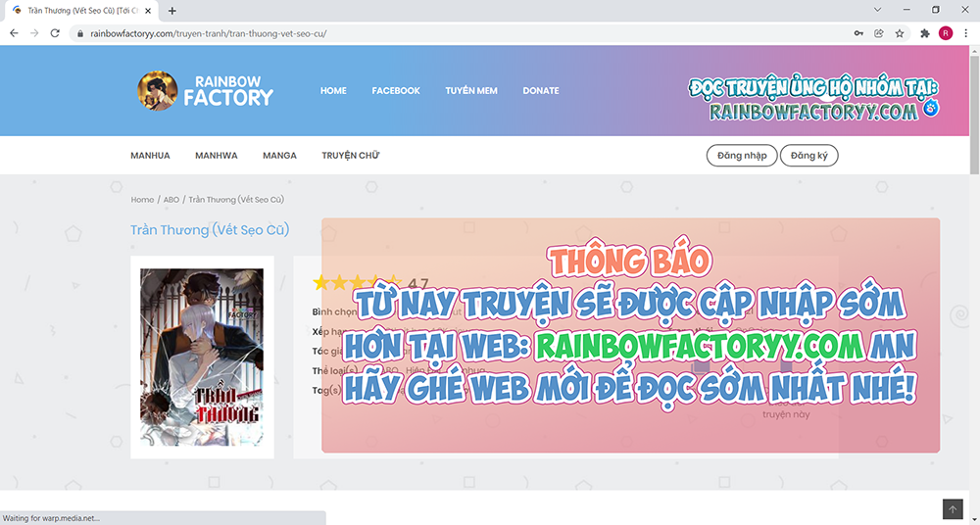Image resolution: width=980 pixels, height=525 pixels.
Task: Open the Extensions puzzle icon
Action: pos(925,32)
